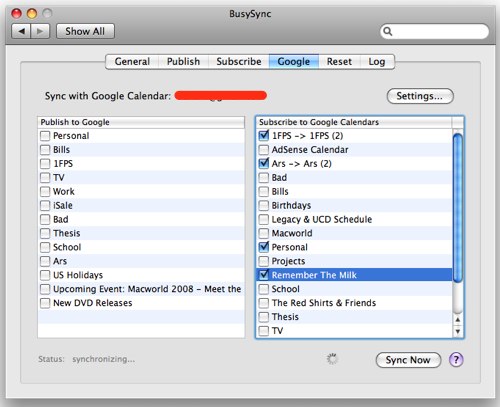This screenshot has width=500, height=407.
Task: Check The Red Shirts & Friends checkbox
Action: click(x=264, y=303)
